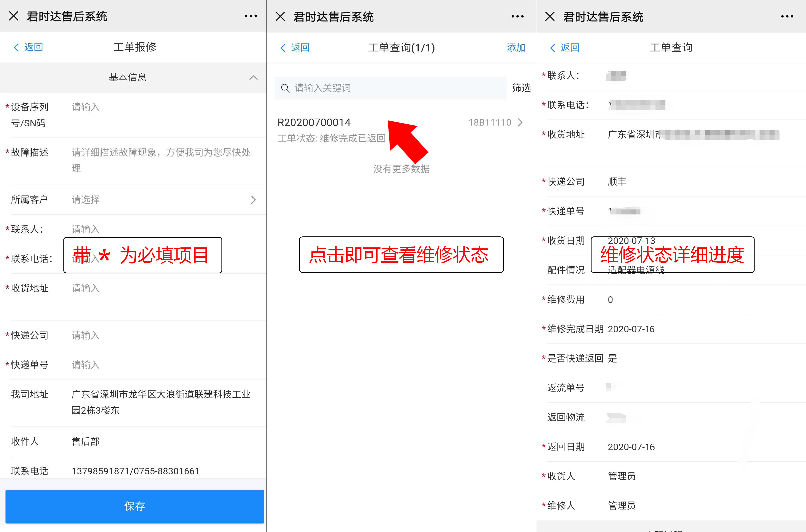Open the 筛选 filter options
The image size is (806, 532).
coord(521,88)
